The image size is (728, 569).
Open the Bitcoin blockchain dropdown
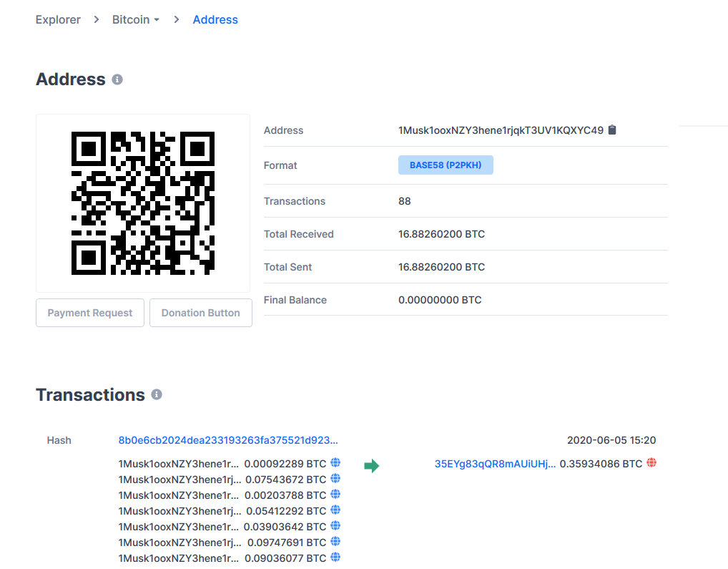(x=136, y=19)
